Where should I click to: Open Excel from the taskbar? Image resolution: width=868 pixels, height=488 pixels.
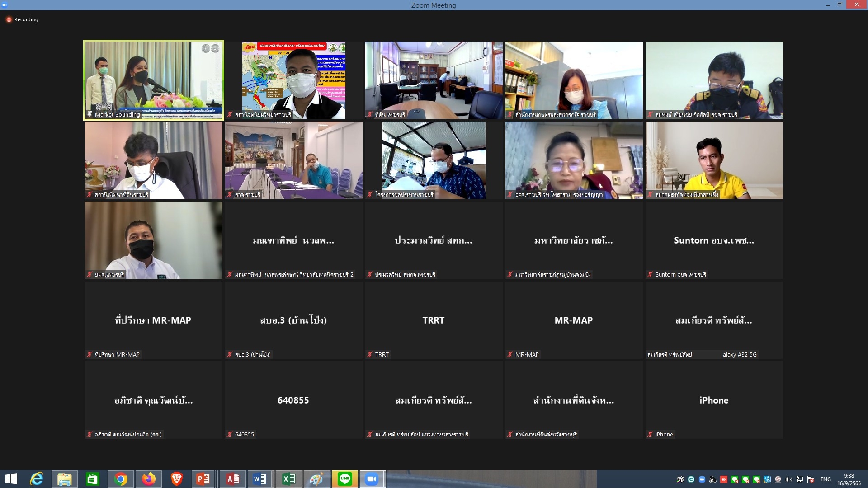click(288, 479)
